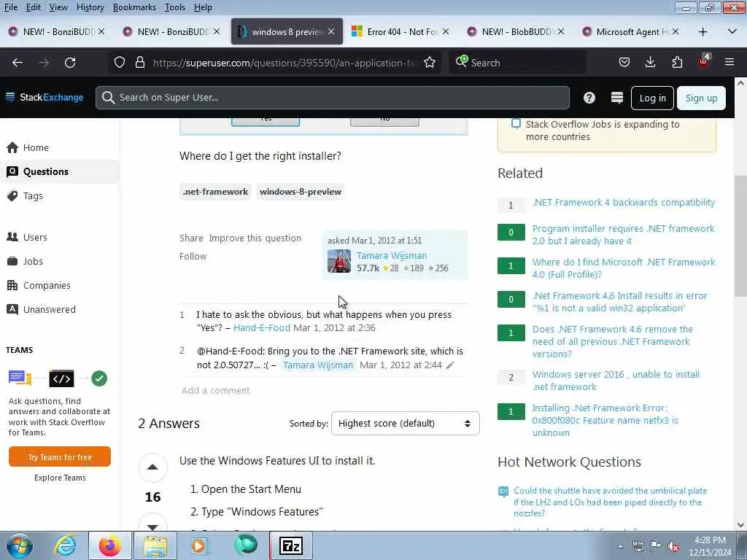Viewport: 747px width, 560px height.
Task: Click the Stack Exchange logo
Action: pyautogui.click(x=44, y=97)
